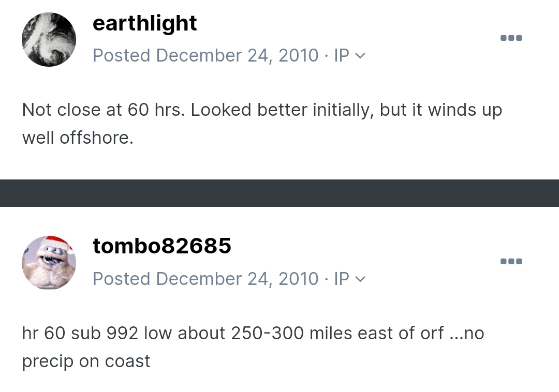Click the IP label in tombo82685's post header

(342, 279)
